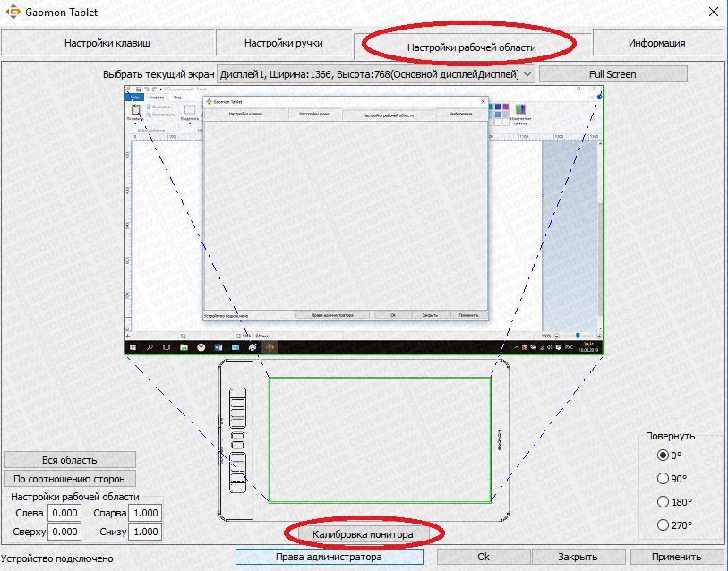Click the Закрыть button
Image resolution: width=728 pixels, height=571 pixels.
[578, 557]
